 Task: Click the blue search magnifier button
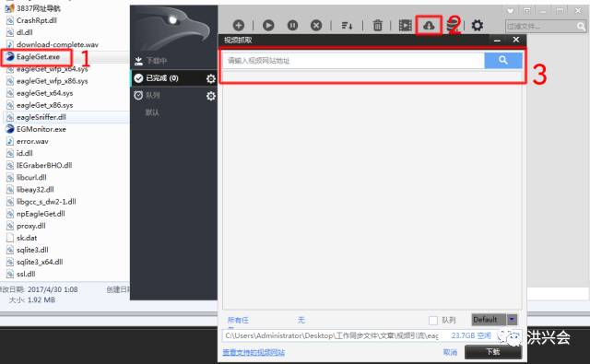pos(503,60)
